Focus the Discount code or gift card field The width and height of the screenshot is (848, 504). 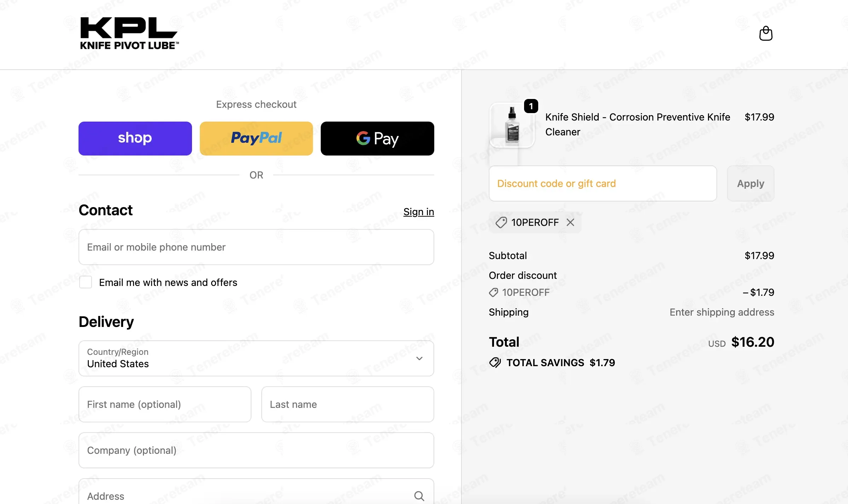(603, 183)
